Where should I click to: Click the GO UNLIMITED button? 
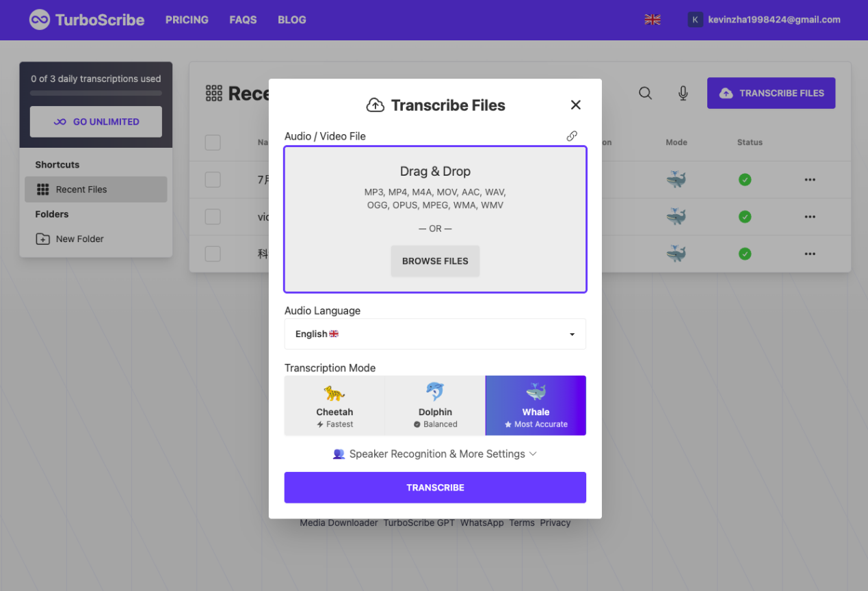pyautogui.click(x=96, y=122)
